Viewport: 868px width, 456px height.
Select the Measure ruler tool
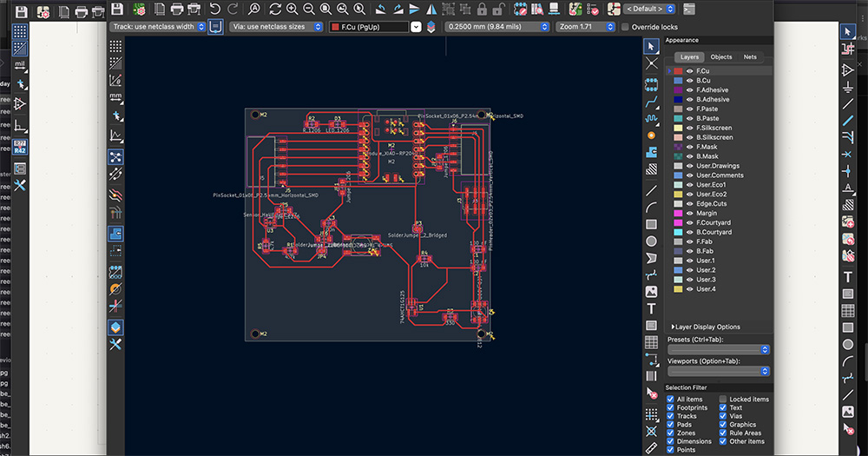pyautogui.click(x=652, y=447)
